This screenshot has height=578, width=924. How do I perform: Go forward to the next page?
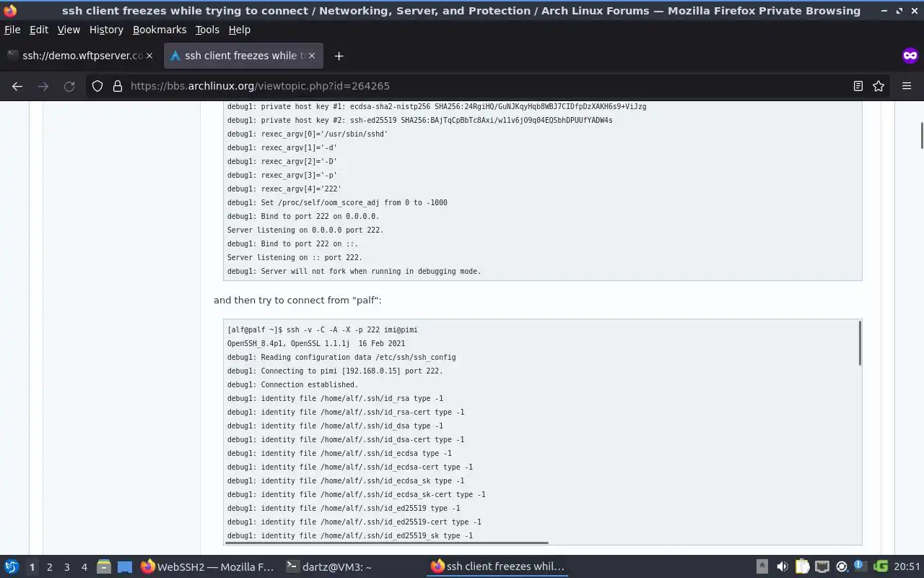43,86
